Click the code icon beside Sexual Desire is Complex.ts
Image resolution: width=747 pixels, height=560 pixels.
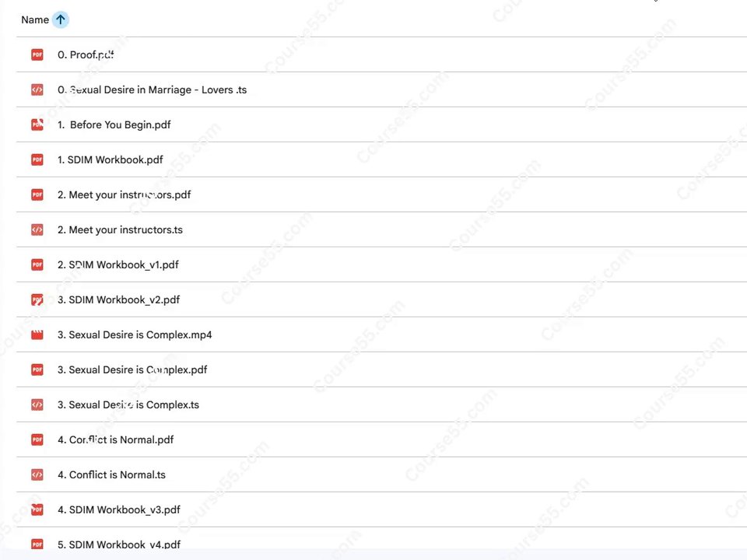click(x=37, y=404)
